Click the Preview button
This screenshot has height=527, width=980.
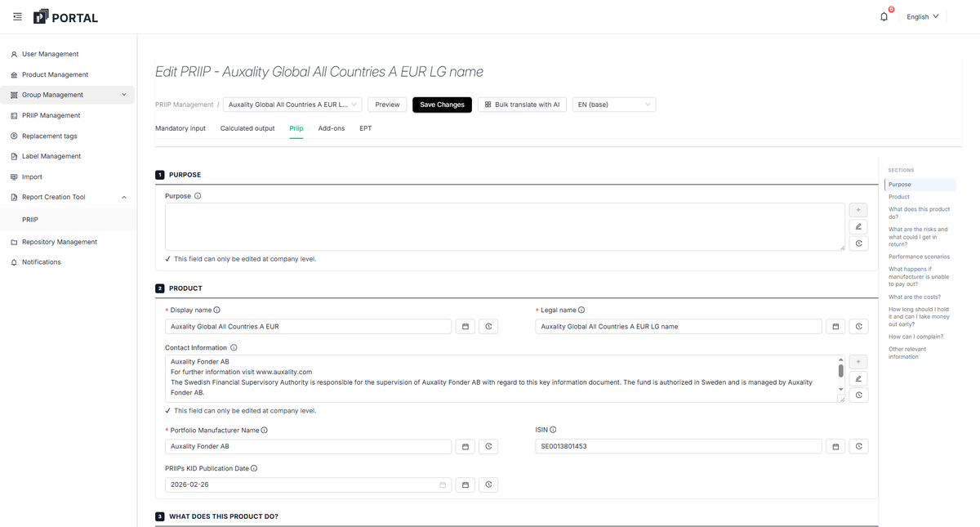click(387, 105)
